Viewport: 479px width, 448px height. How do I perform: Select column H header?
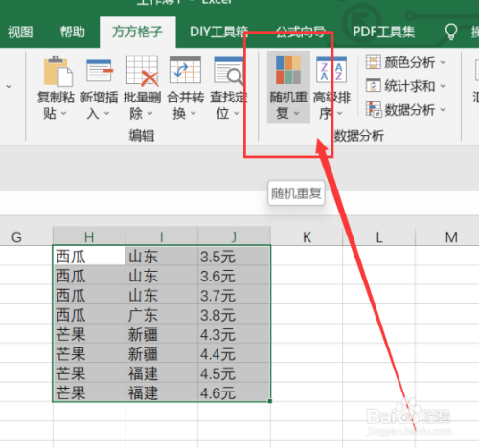pos(89,236)
